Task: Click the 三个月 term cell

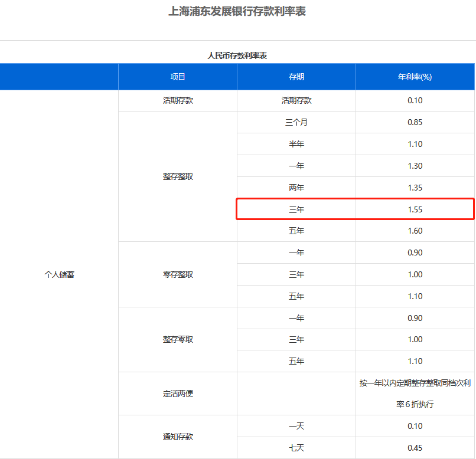Action: [296, 123]
